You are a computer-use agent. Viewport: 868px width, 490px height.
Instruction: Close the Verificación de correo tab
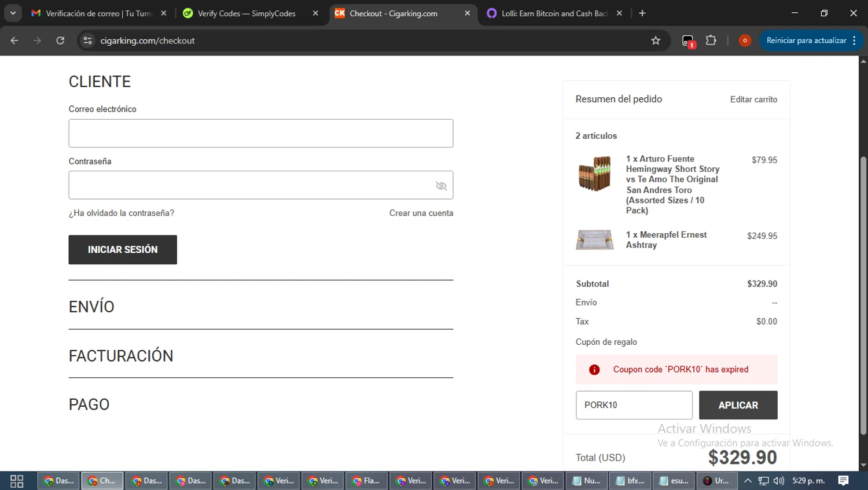tap(164, 13)
